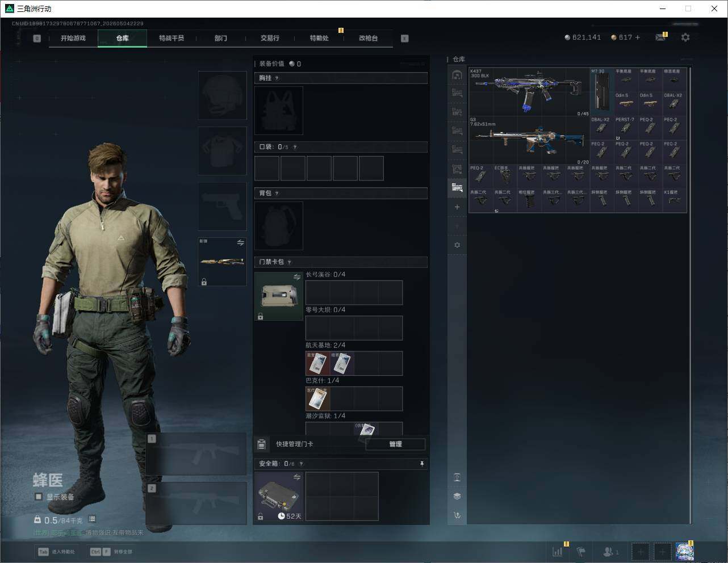Click the warehouse vertical scrollbar
The height and width of the screenshot is (563, 728).
691,295
